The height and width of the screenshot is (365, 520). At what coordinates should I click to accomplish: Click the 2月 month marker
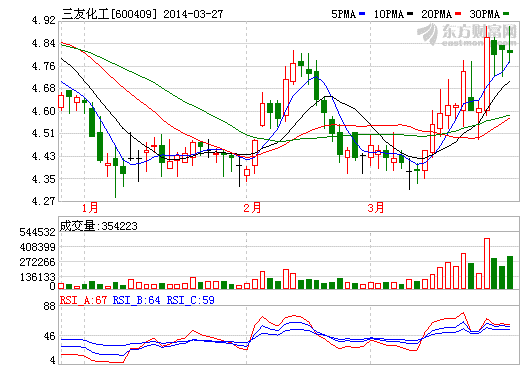[252, 208]
